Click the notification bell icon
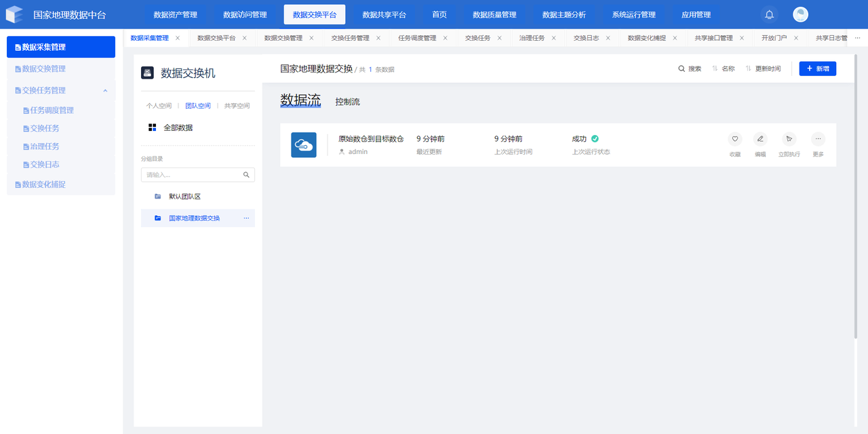The height and width of the screenshot is (434, 868). coord(769,15)
